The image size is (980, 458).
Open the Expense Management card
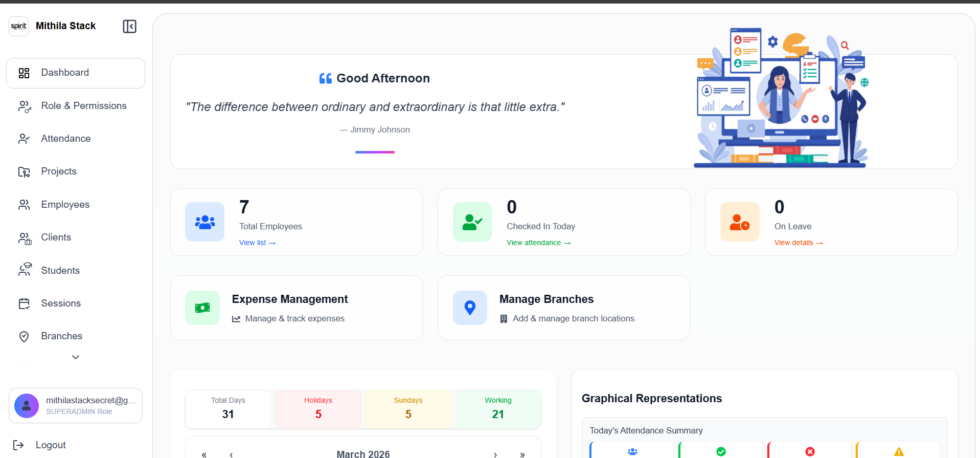pyautogui.click(x=297, y=308)
